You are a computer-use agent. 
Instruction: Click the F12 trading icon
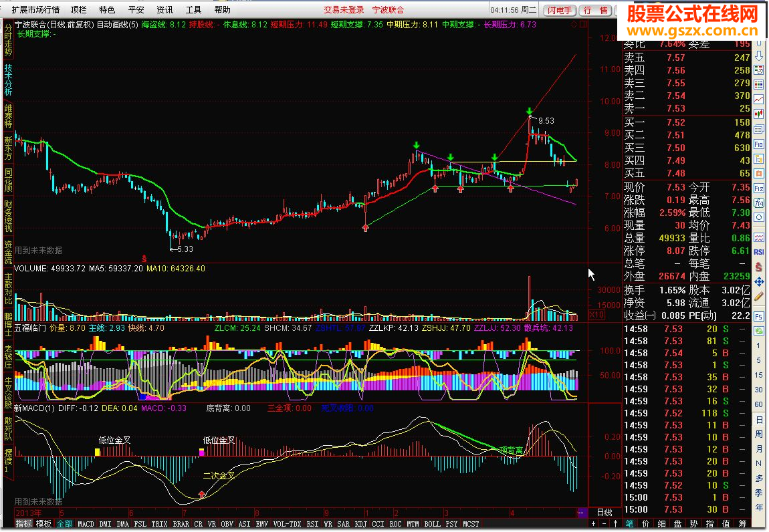[x=759, y=188]
